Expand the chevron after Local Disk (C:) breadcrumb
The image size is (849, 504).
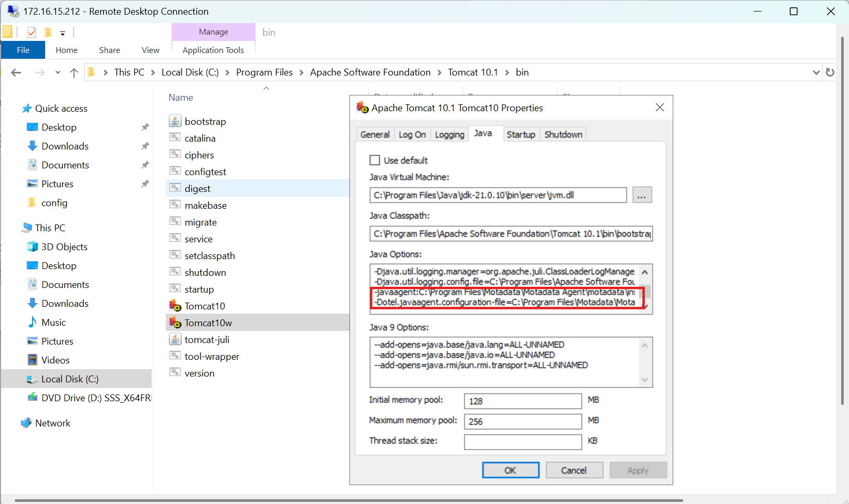pos(227,72)
